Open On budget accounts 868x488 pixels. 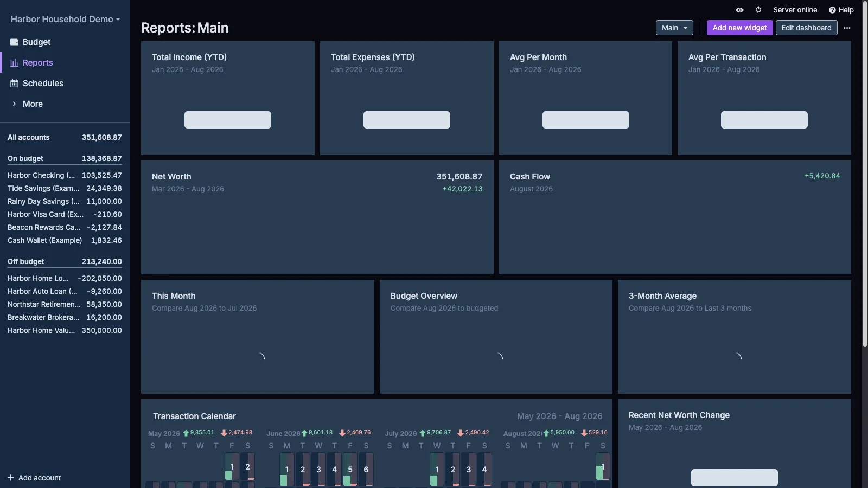pyautogui.click(x=65, y=159)
